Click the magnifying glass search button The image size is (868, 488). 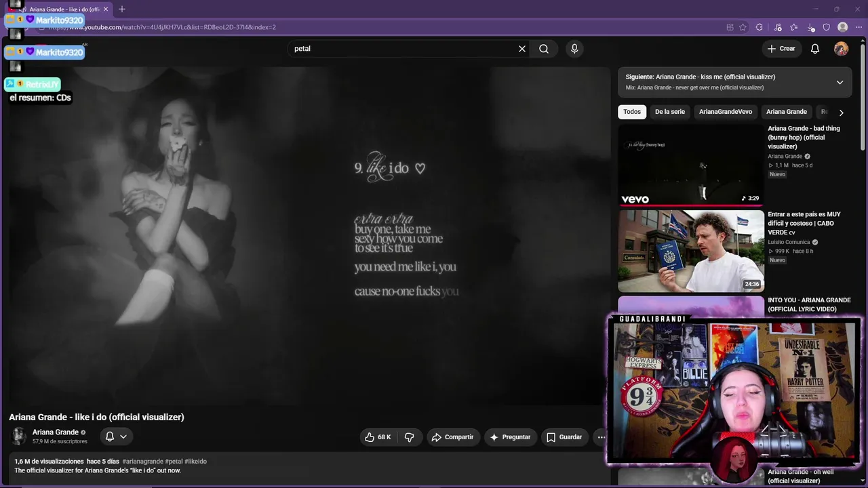click(x=544, y=49)
